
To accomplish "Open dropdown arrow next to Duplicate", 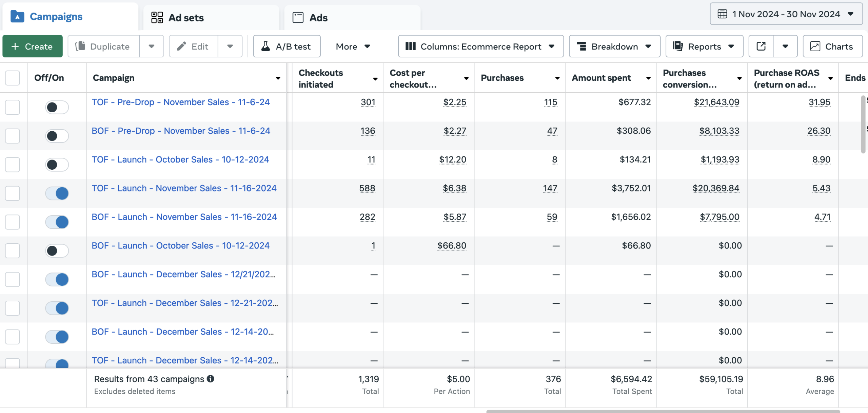I will pyautogui.click(x=152, y=46).
